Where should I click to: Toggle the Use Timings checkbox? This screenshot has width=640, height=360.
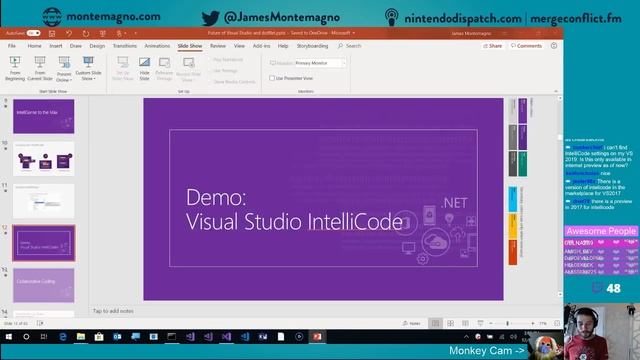(211, 71)
